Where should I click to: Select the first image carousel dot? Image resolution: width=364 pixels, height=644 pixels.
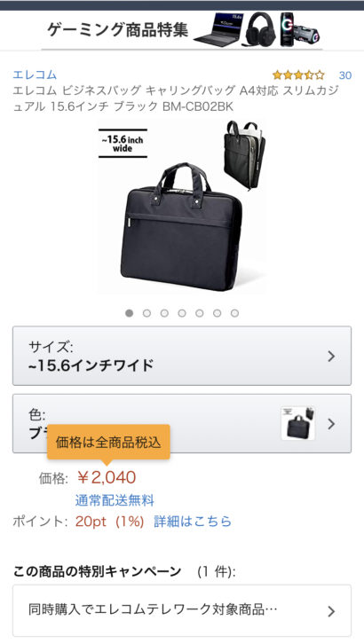[x=129, y=313]
